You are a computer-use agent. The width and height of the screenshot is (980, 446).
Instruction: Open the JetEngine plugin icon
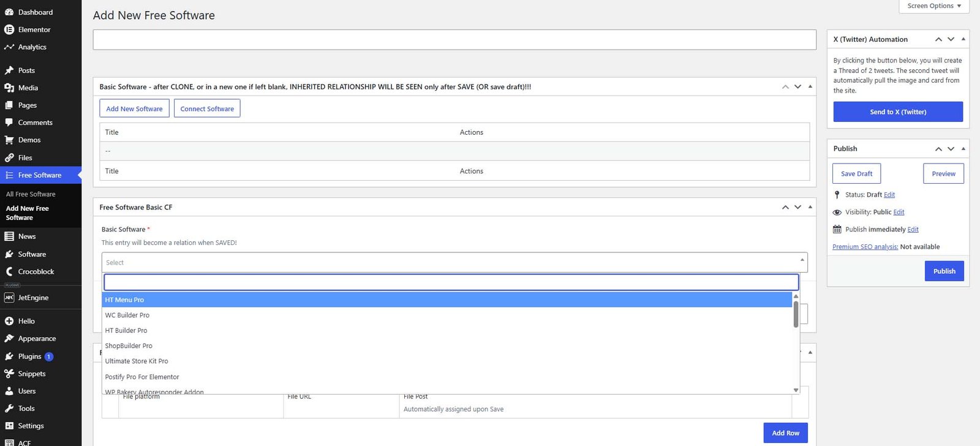(x=9, y=298)
